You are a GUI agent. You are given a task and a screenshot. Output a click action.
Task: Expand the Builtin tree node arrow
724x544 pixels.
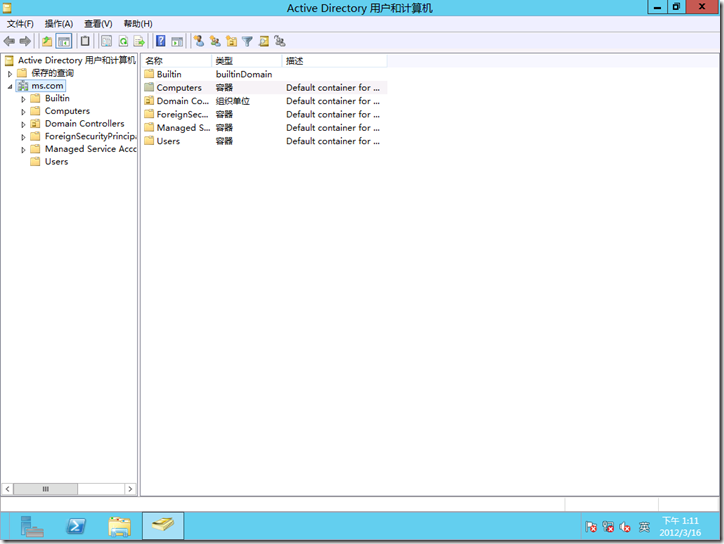(x=23, y=99)
